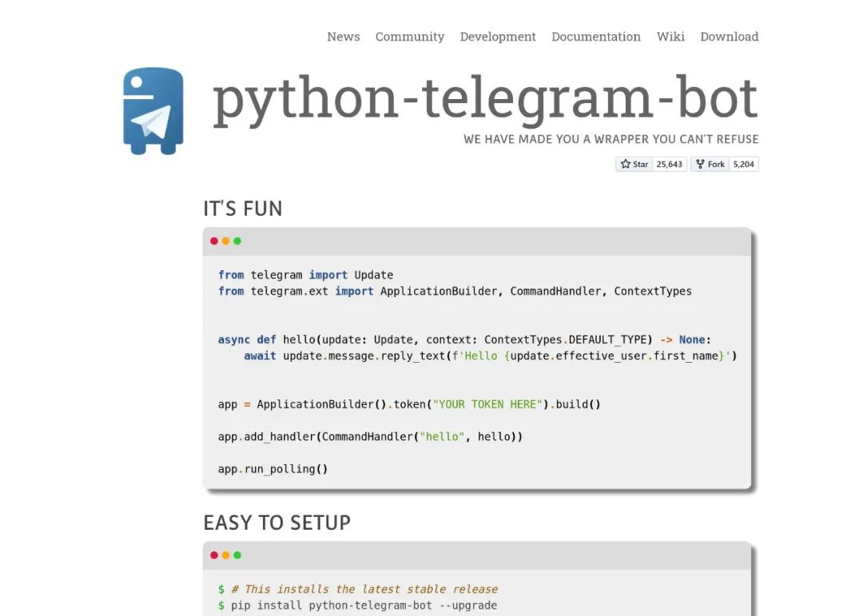Viewport: 863px width, 616px height.
Task: Click the python-telegram-bot logo icon
Action: coord(153,111)
